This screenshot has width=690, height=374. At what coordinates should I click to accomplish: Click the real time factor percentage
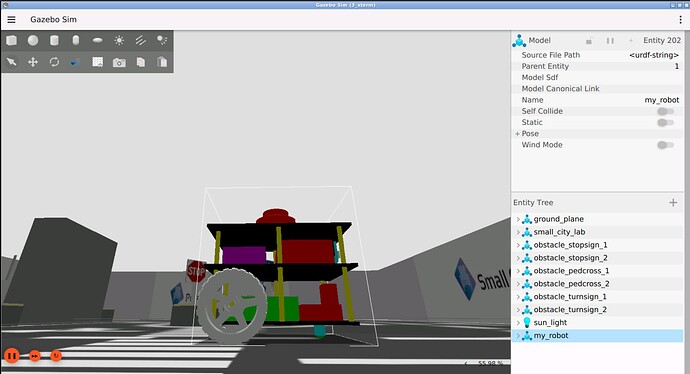pos(490,363)
